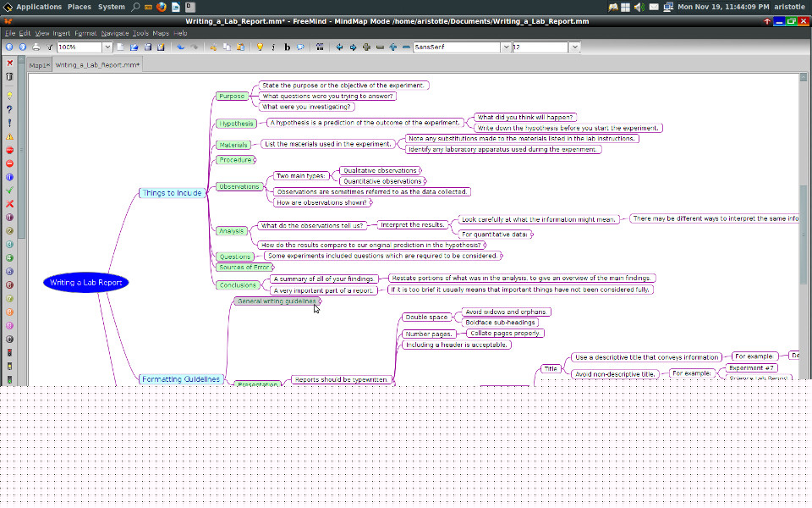
Task: Add the green check mark icon
Action: [x=9, y=190]
